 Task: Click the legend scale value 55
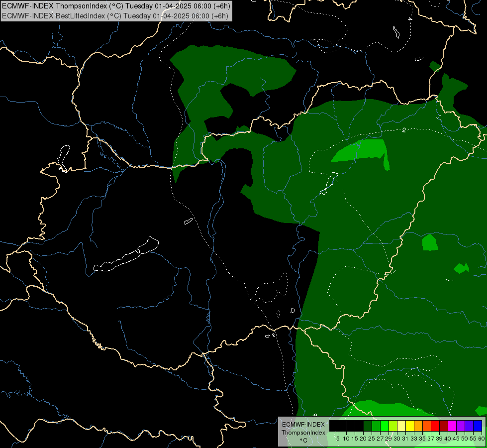pos(474,439)
